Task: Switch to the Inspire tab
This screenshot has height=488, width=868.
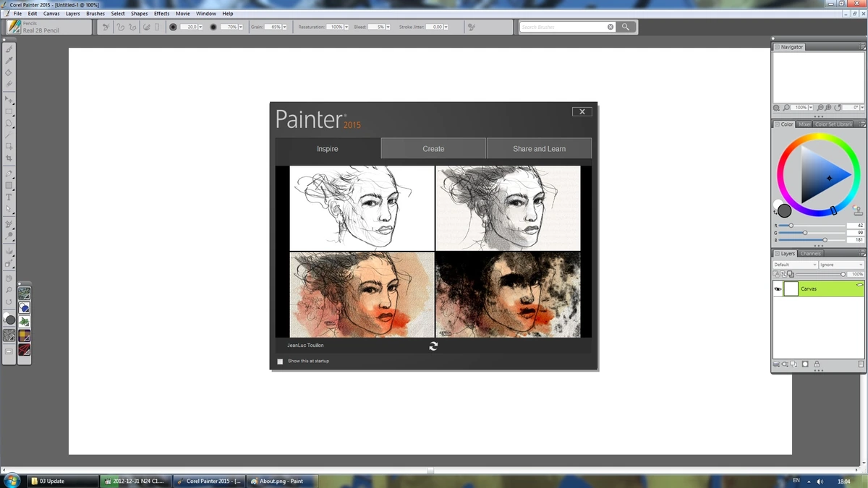Action: coord(328,149)
